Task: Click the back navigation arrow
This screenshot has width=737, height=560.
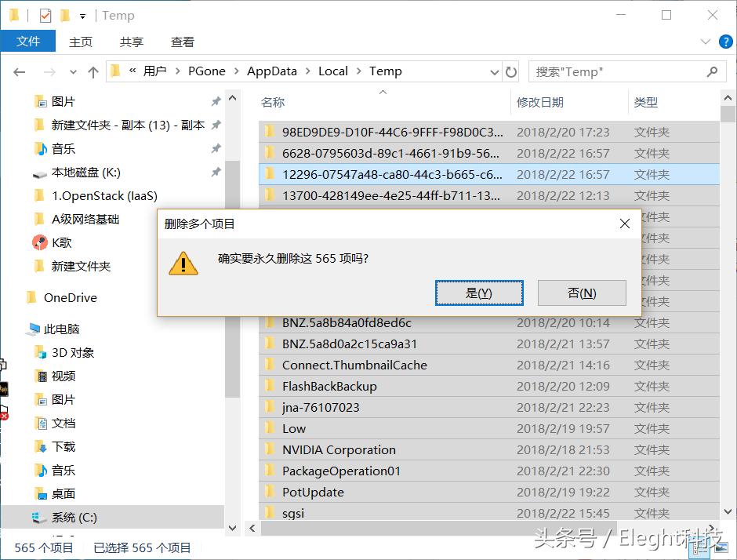Action: (19, 71)
